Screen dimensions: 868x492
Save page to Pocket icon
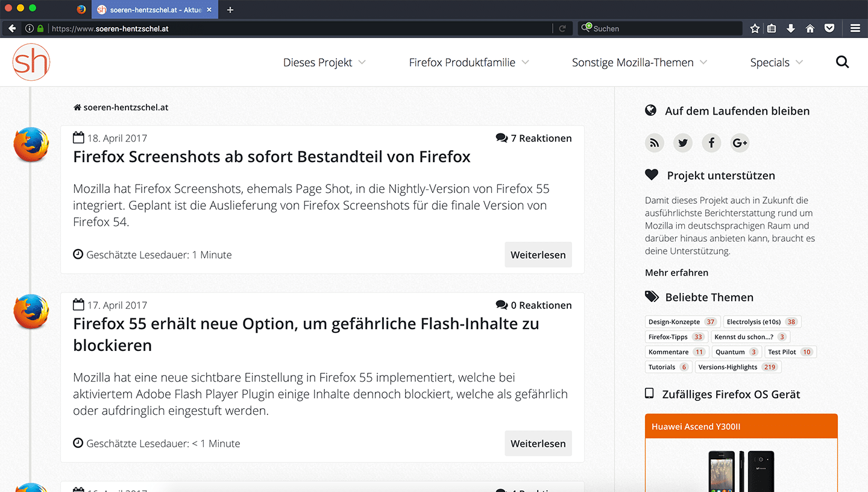point(829,28)
